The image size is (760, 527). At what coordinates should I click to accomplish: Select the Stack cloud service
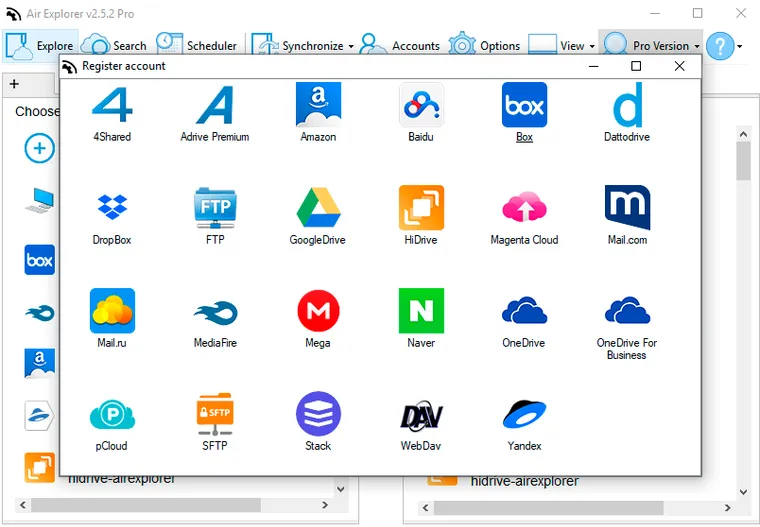(318, 422)
